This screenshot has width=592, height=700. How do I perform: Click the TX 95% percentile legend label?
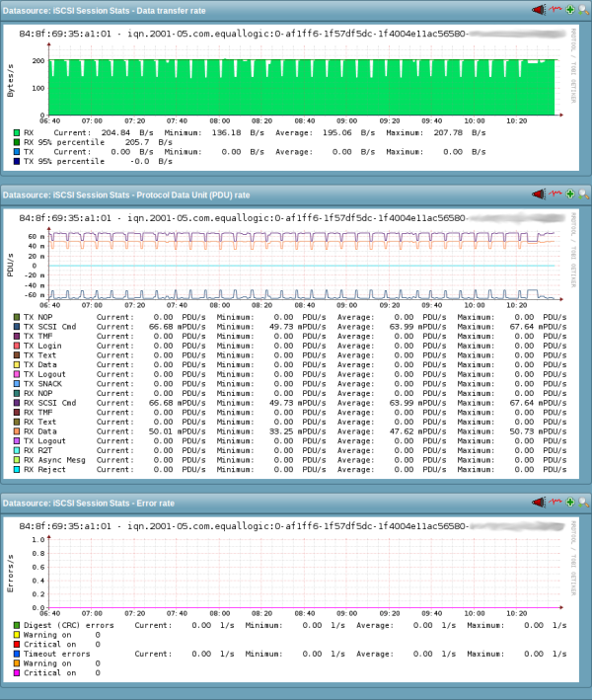[x=64, y=162]
